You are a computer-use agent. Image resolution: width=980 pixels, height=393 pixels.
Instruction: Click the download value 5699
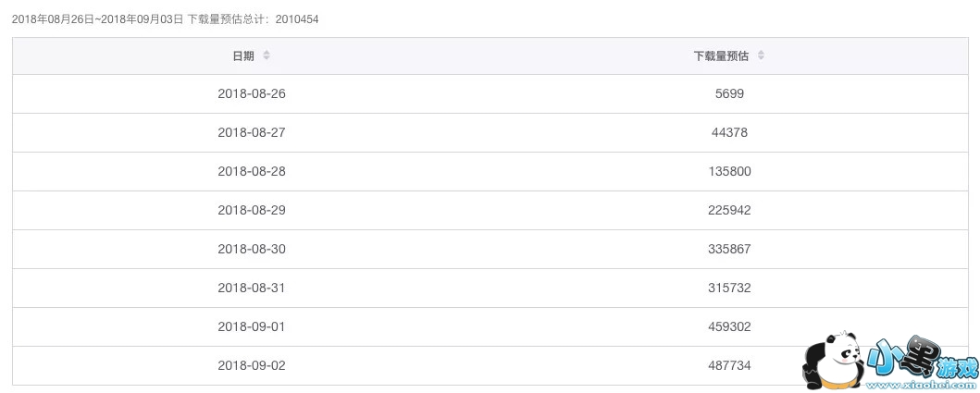click(x=729, y=93)
